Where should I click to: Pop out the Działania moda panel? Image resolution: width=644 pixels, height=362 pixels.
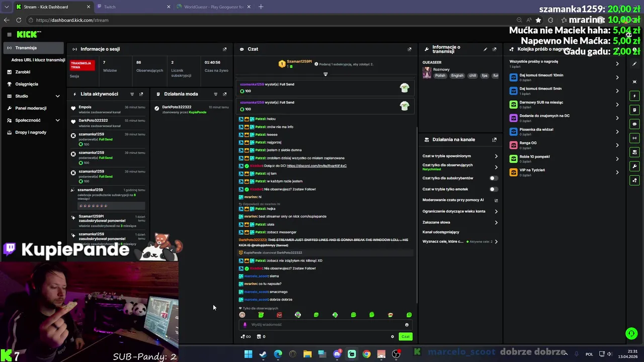point(224,94)
